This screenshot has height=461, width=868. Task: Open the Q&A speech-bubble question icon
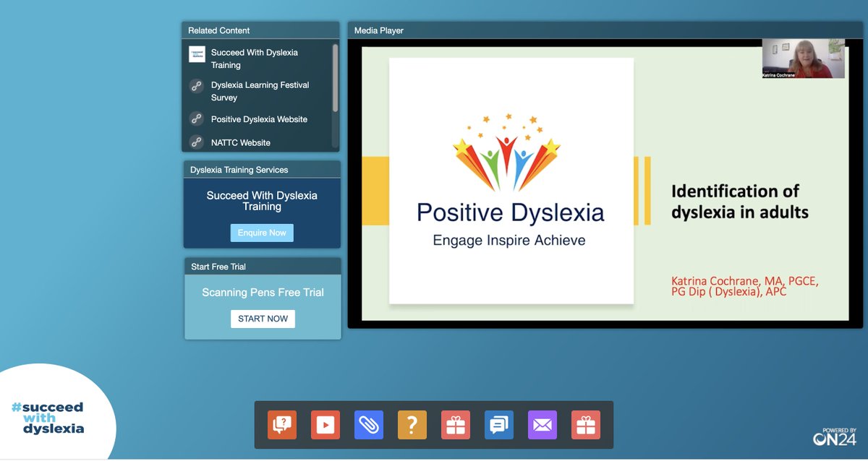(282, 425)
